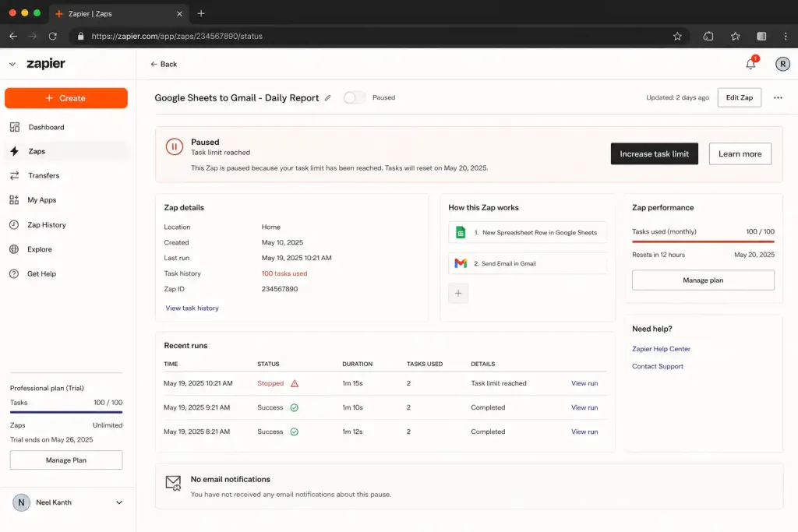798x532 pixels.
Task: Collapse sidebar with chevron beside zapier logo
Action: pyautogui.click(x=12, y=64)
